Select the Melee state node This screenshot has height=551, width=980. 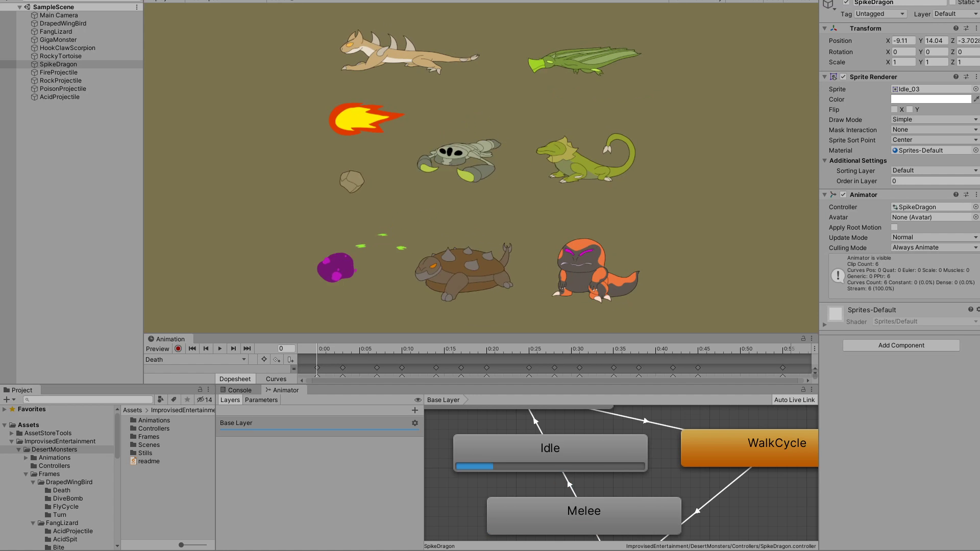pos(584,516)
